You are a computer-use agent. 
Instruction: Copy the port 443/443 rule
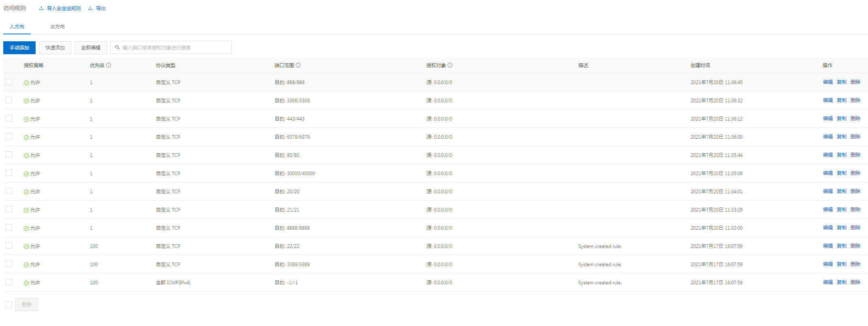click(x=842, y=119)
